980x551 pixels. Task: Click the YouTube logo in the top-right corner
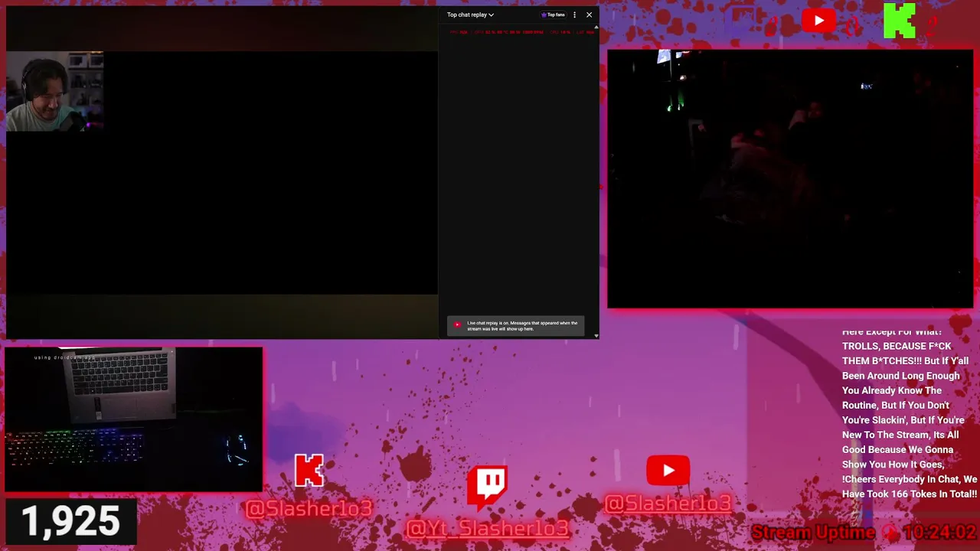click(818, 21)
